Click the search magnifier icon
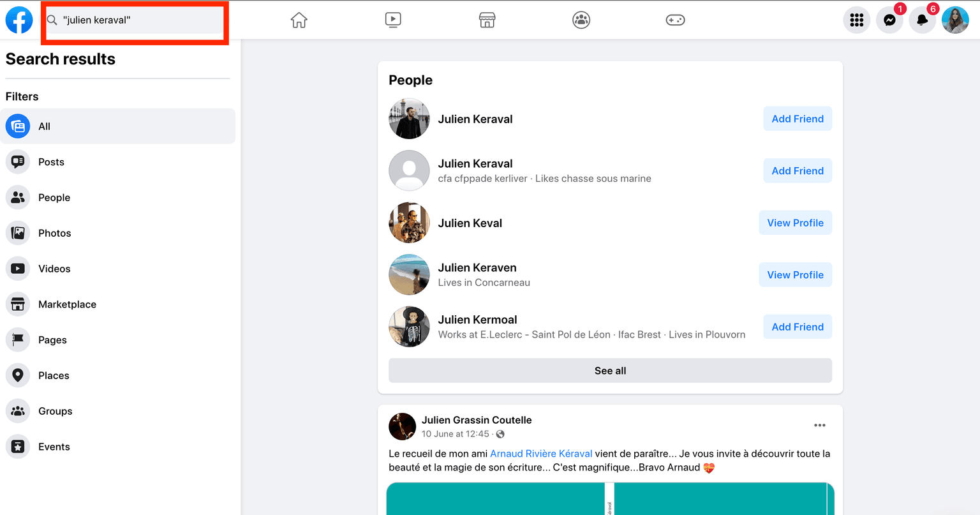This screenshot has height=515, width=980. point(52,20)
